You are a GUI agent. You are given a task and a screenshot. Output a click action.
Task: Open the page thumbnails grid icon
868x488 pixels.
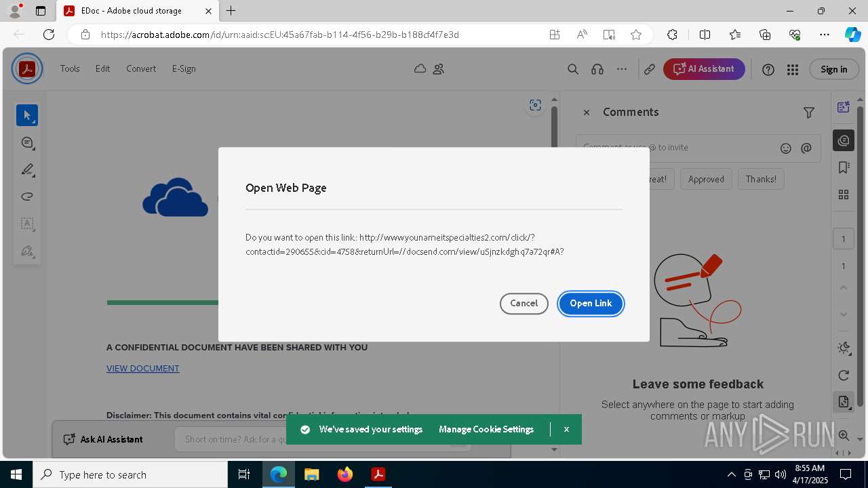point(844,195)
